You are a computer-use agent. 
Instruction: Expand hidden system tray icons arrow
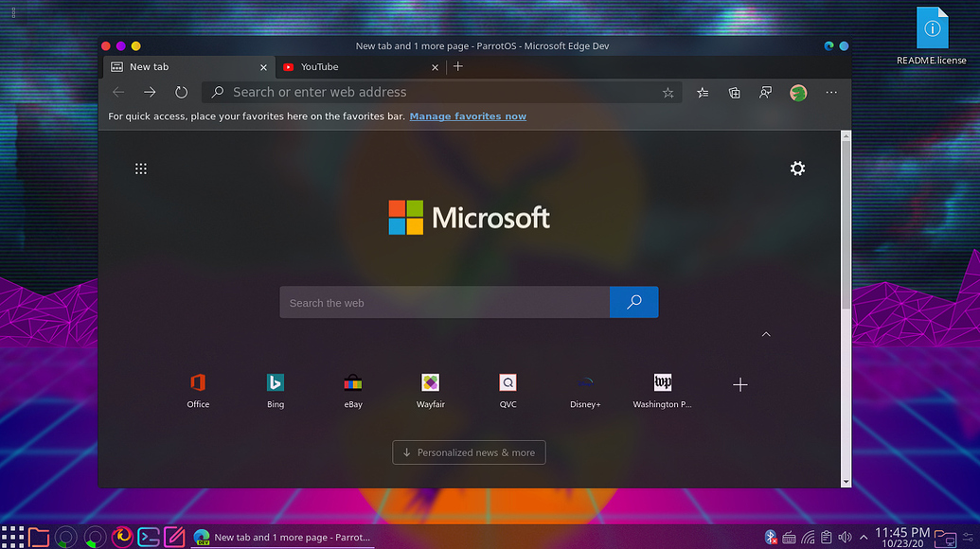864,537
